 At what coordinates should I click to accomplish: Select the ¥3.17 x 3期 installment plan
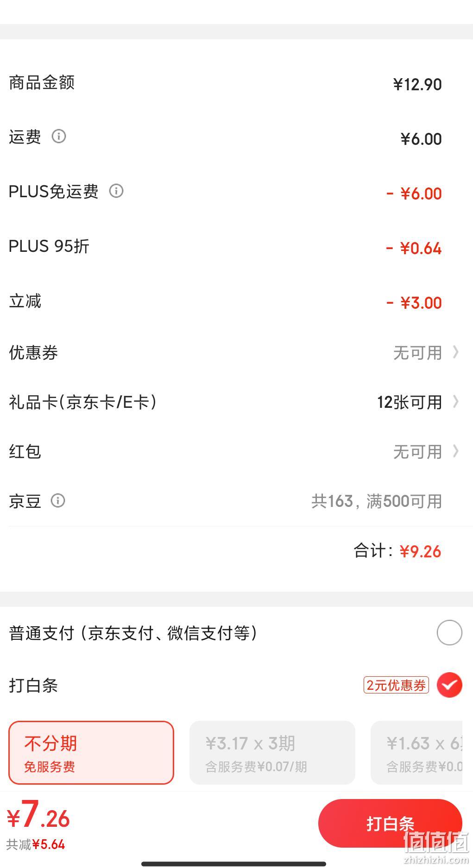(x=272, y=753)
